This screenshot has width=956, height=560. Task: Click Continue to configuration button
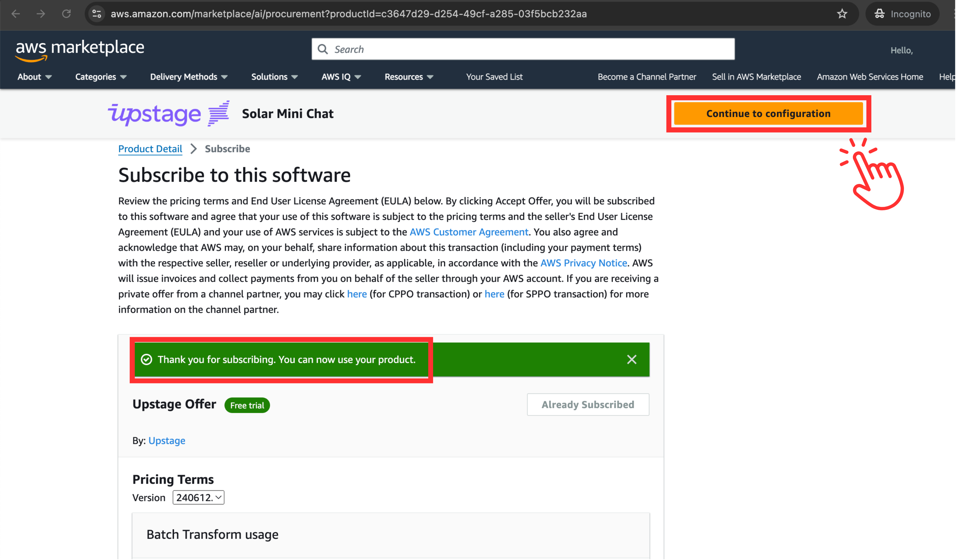(769, 114)
